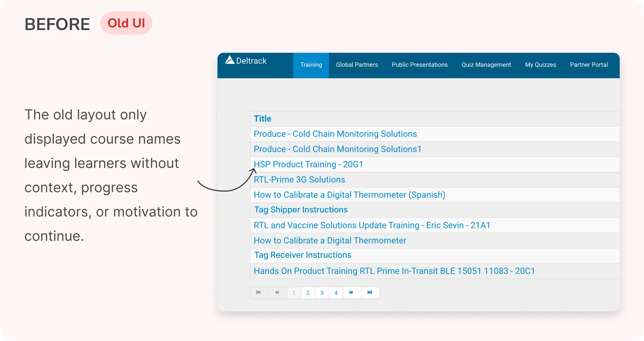Go to page 4 of results
Screen dimensions: 644x341
336,293
